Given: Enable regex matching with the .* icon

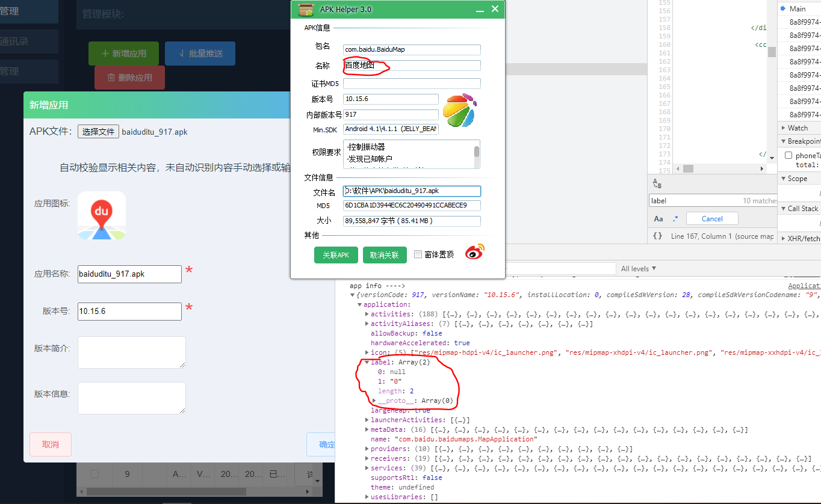Looking at the screenshot, I should 674,218.
